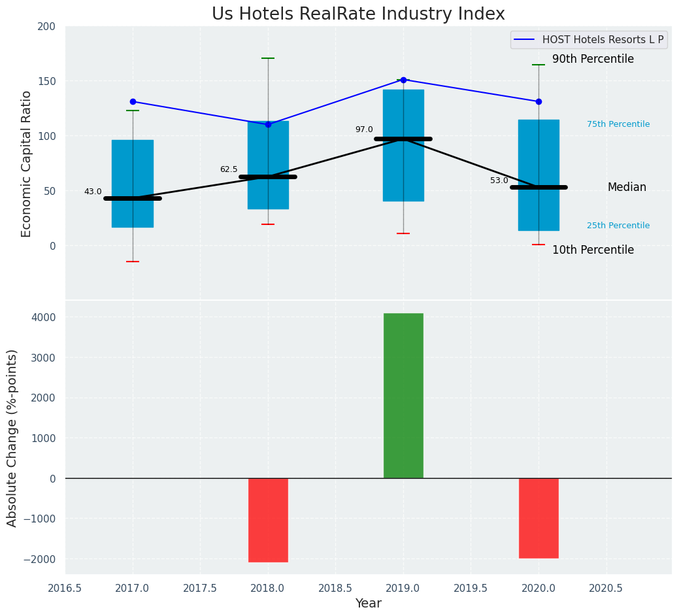Click the Year x-axis label
Viewport: 679px width, 616px height.
pos(369,604)
